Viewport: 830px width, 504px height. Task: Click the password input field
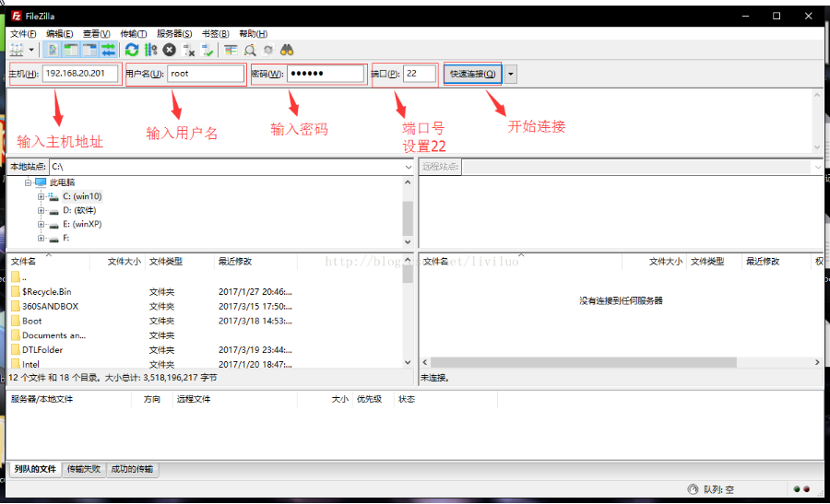326,74
